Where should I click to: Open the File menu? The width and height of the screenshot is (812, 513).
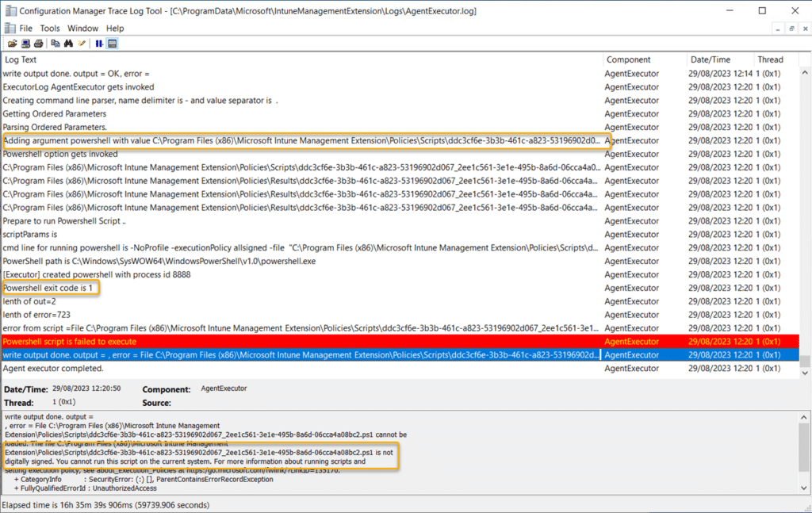click(x=26, y=29)
